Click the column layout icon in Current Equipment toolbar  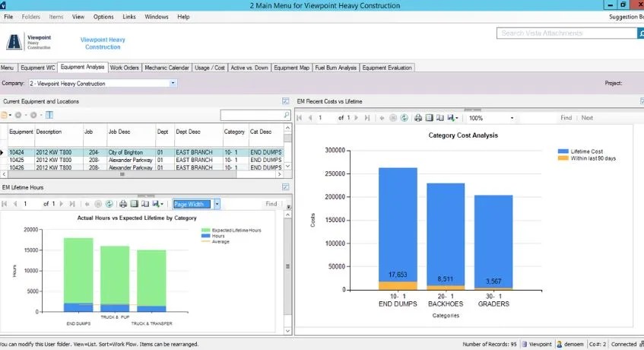point(49,115)
